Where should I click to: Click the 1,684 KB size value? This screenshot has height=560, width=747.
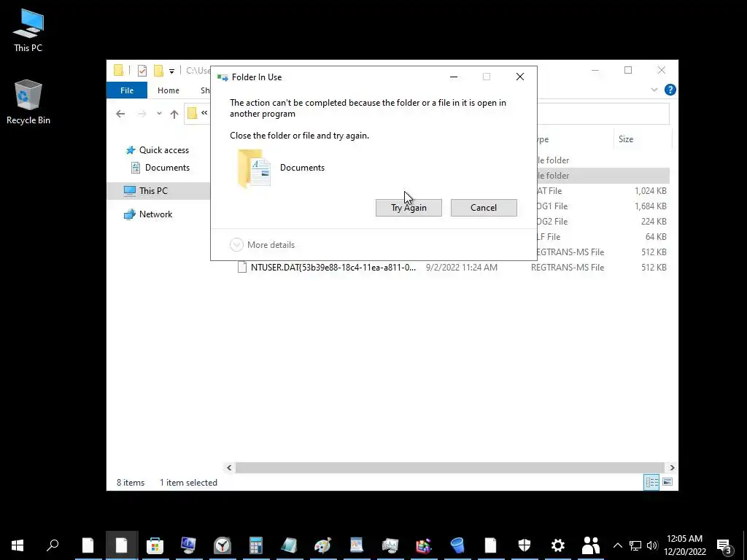650,206
